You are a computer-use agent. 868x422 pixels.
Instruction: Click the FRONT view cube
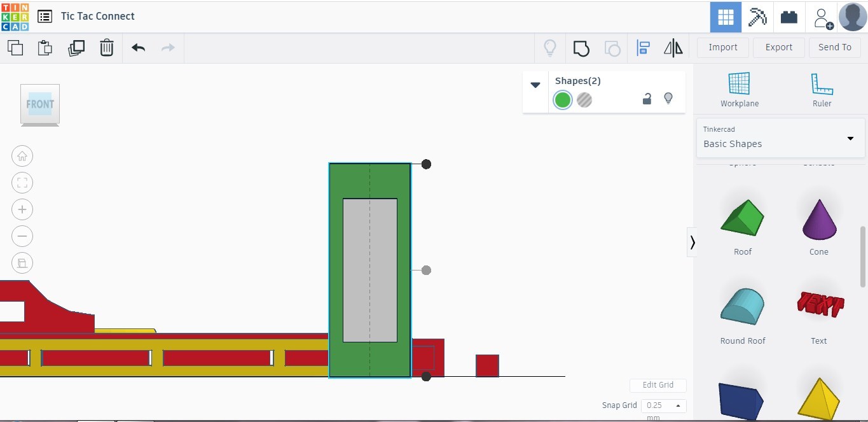[x=40, y=104]
